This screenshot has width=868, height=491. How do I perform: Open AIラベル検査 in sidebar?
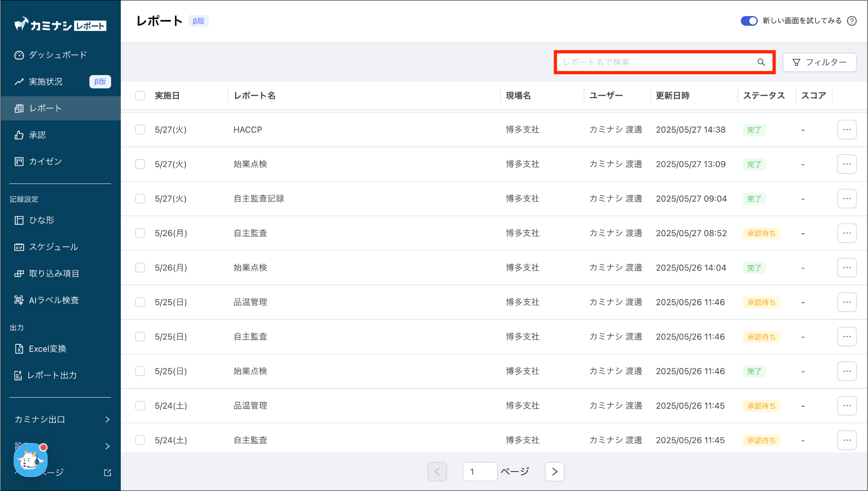(53, 300)
